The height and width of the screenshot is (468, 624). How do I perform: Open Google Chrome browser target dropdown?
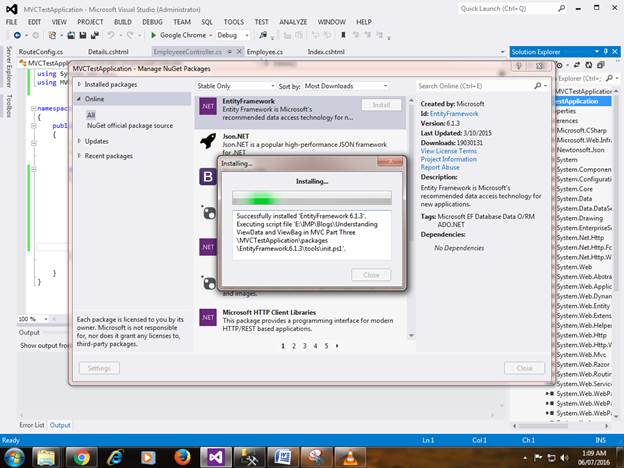(211, 35)
